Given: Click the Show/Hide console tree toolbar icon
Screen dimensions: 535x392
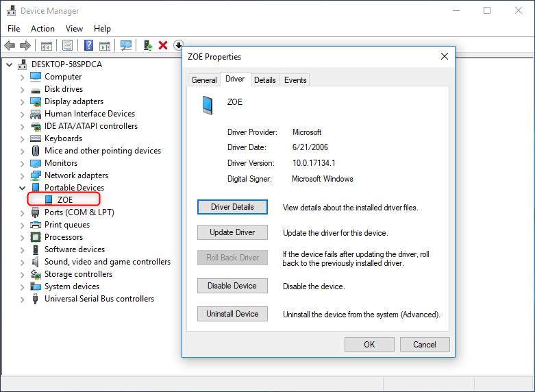Looking at the screenshot, I should point(47,45).
